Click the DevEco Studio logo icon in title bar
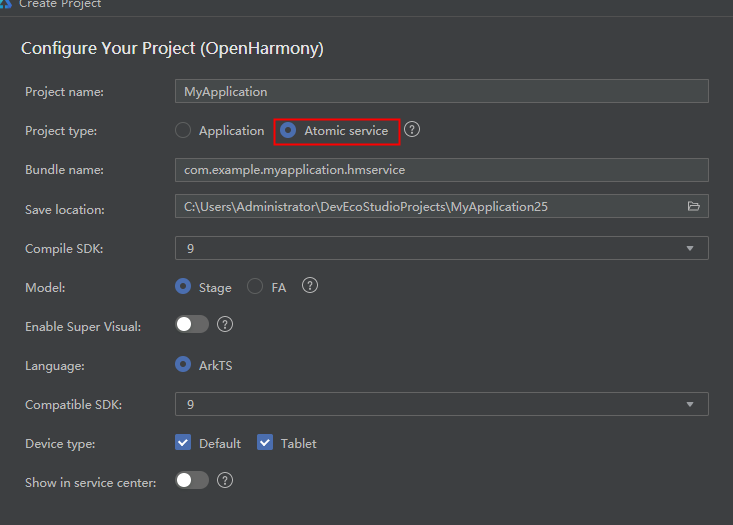 tap(5, 4)
